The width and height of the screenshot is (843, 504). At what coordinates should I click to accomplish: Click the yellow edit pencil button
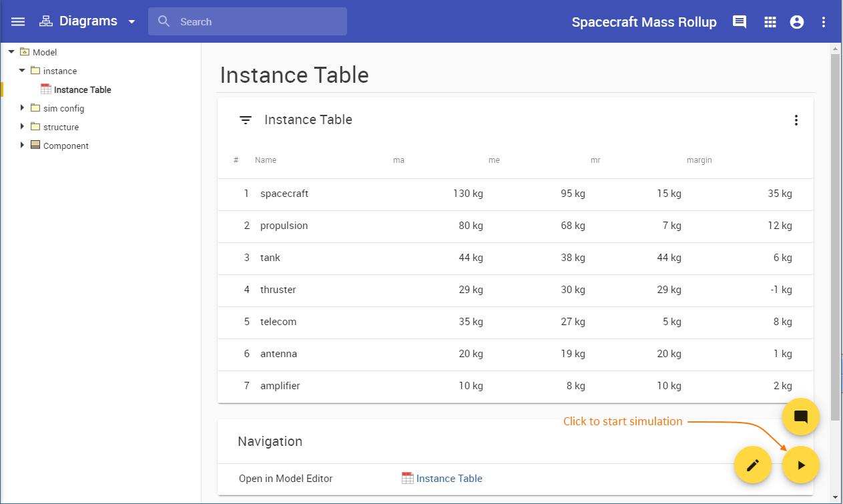pyautogui.click(x=753, y=465)
